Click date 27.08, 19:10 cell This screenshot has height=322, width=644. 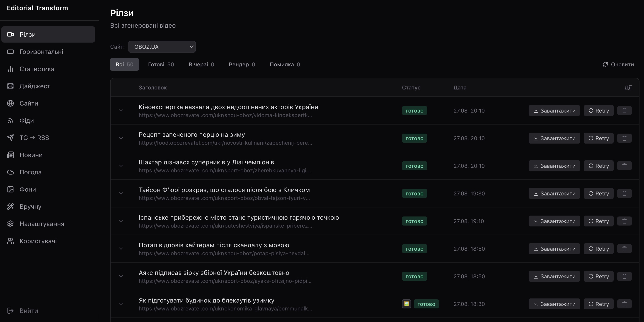[469, 221]
